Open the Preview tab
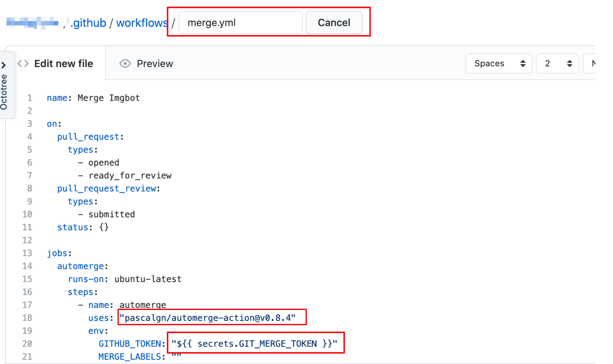The width and height of the screenshot is (613, 364). (146, 64)
